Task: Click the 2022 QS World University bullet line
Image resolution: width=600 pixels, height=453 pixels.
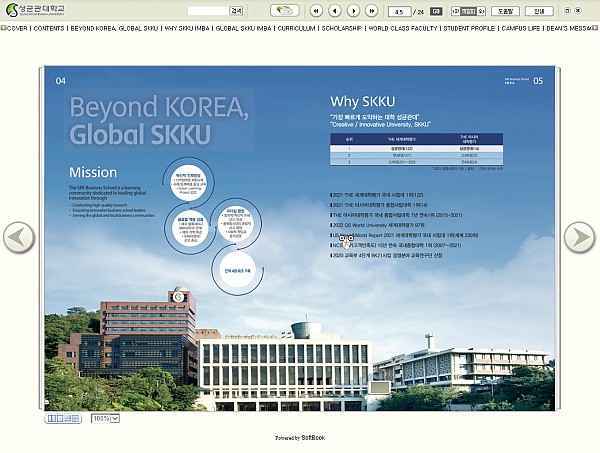Action: [x=377, y=225]
